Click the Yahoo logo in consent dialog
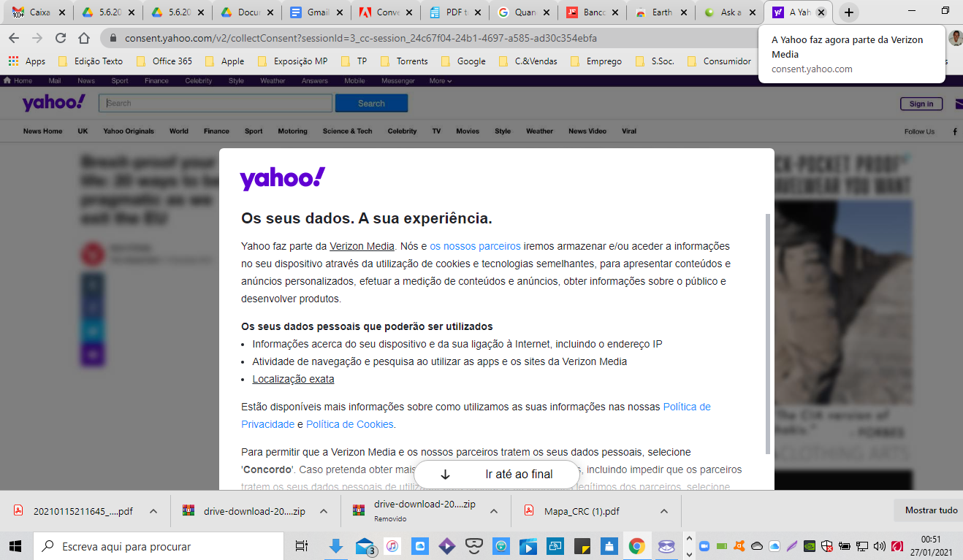Image resolution: width=963 pixels, height=560 pixels. [283, 178]
